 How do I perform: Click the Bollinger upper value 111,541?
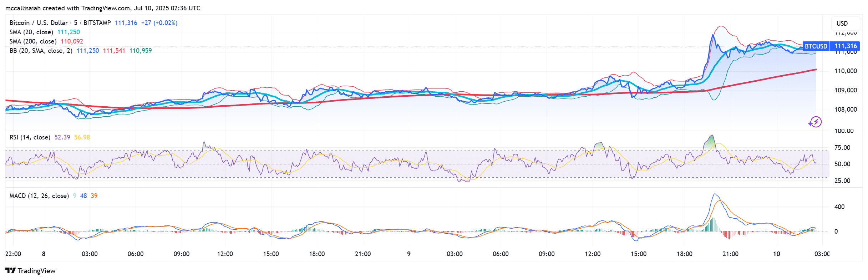tap(114, 51)
